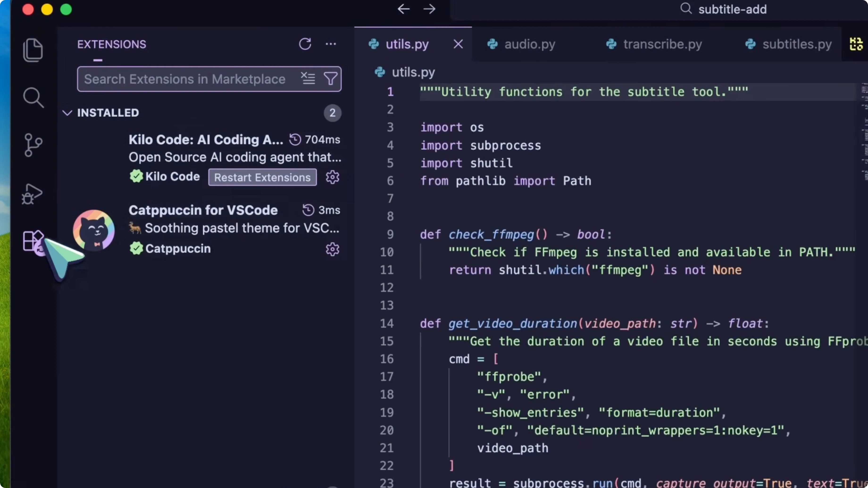Navigate back using the back arrow
The width and height of the screenshot is (868, 488).
[403, 9]
